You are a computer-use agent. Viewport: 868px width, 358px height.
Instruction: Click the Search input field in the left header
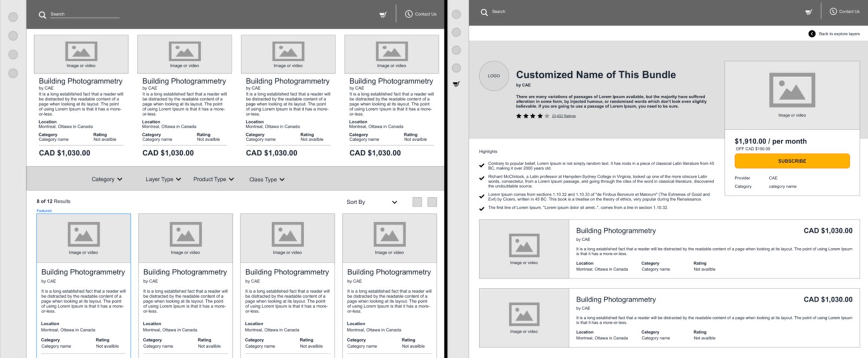84,15
